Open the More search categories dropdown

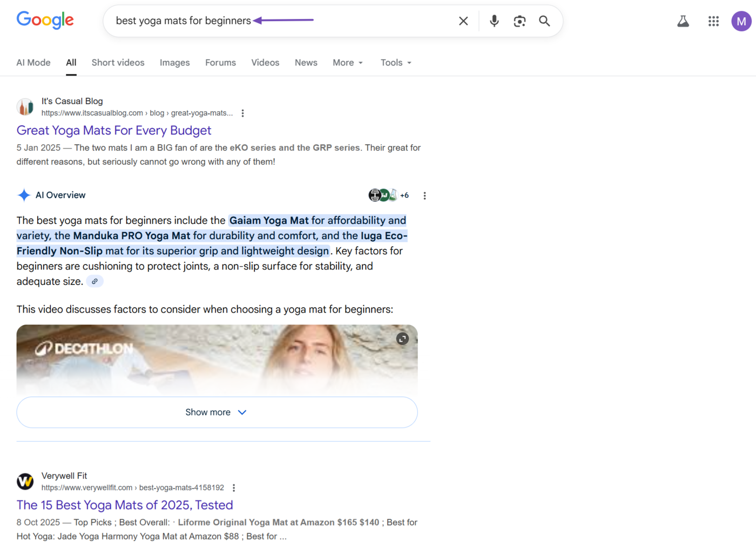[x=348, y=63]
